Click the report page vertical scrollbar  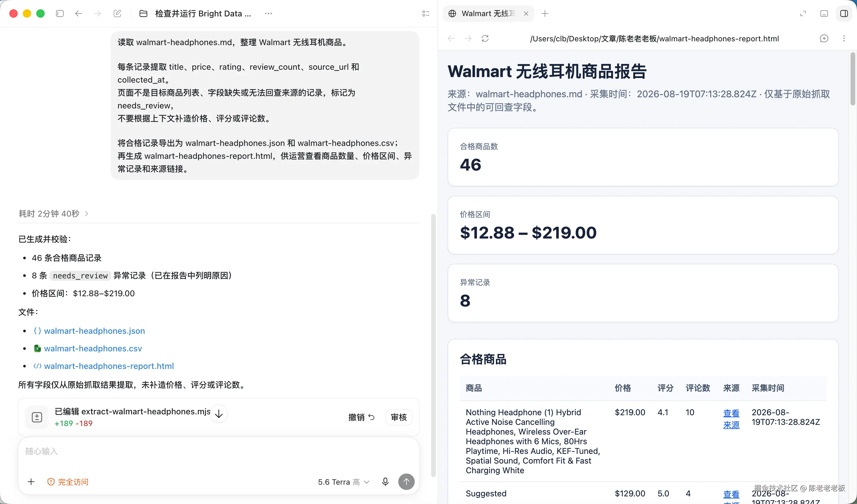pos(853,79)
